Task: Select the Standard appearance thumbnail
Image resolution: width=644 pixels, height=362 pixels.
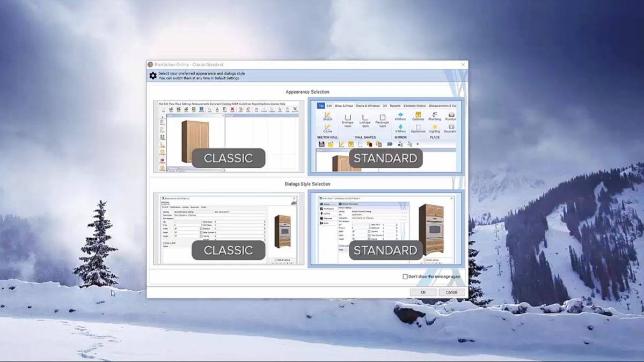Action: (385, 136)
